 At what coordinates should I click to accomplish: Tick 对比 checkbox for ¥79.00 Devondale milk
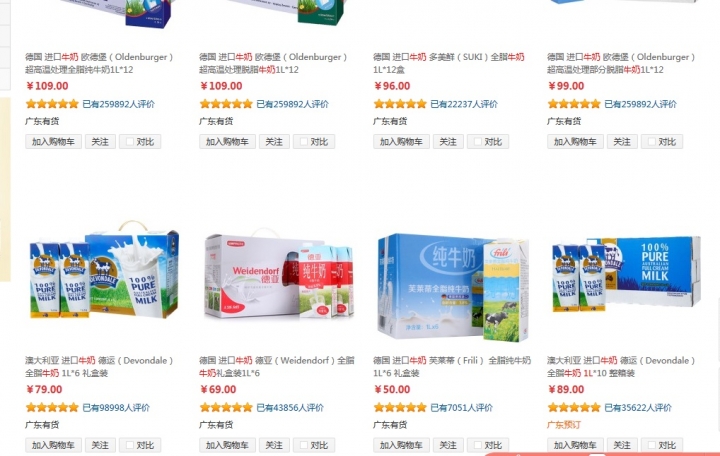tap(129, 445)
